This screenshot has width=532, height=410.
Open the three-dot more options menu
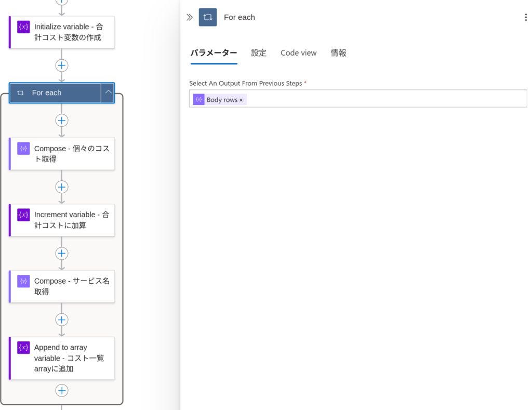526,17
